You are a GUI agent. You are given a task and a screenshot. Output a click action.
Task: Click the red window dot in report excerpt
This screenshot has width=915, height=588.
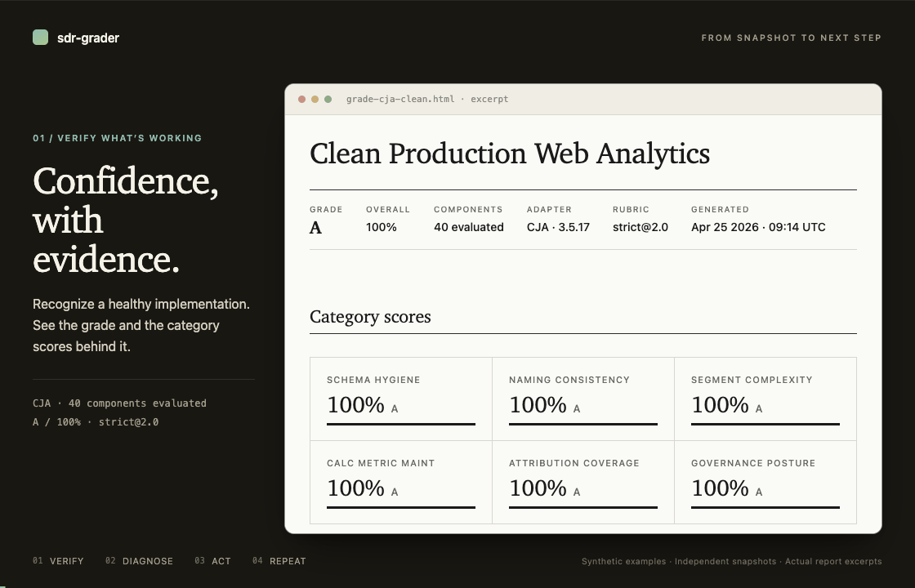[301, 99]
